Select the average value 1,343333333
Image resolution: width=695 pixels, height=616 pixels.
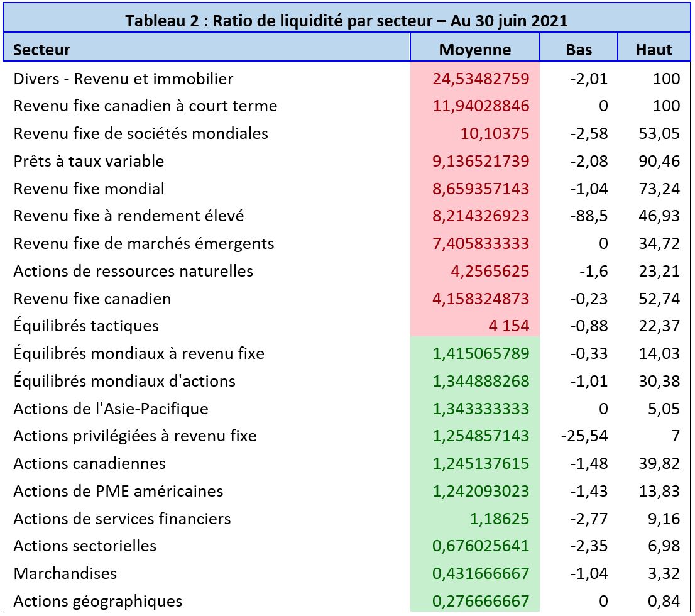[x=481, y=409]
